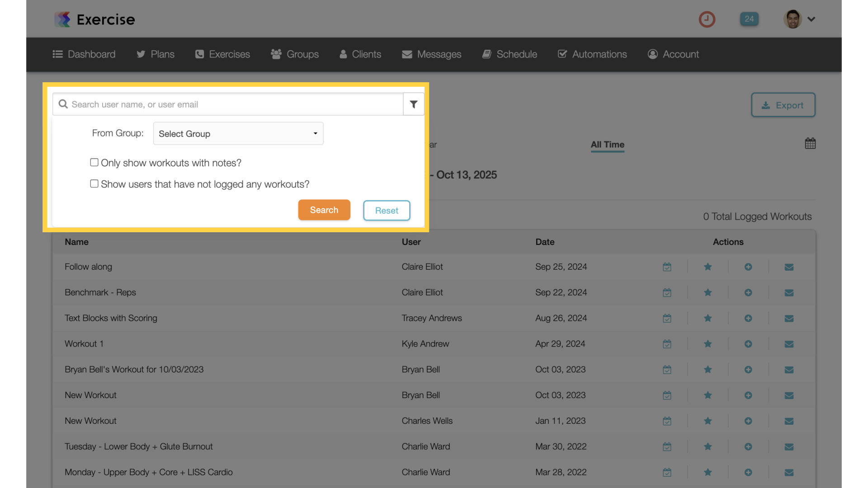The image size is (868, 488).
Task: Open the notifications badge showing 24
Action: pos(750,18)
